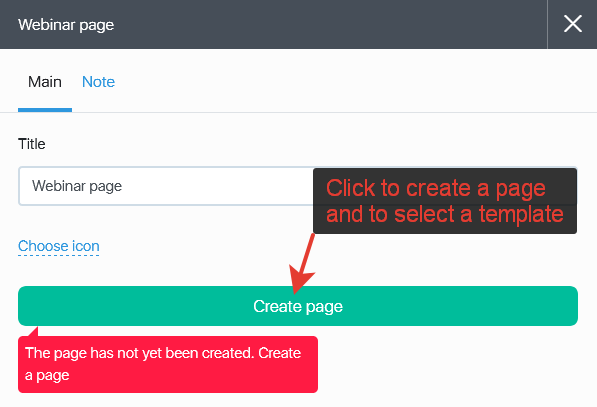Click the 'Click to create a page' annotation text
The height and width of the screenshot is (407, 597).
[436, 188]
